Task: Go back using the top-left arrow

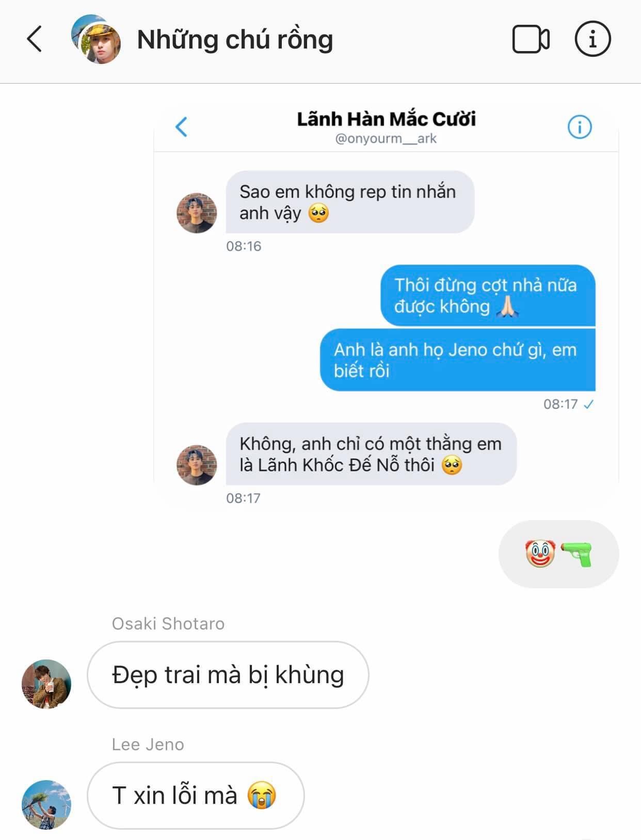Action: (x=34, y=39)
